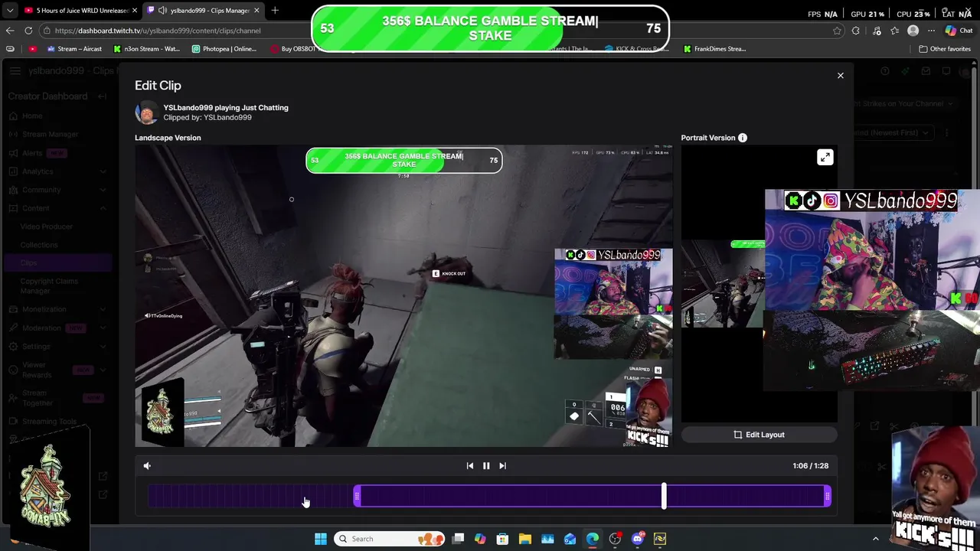Image resolution: width=980 pixels, height=551 pixels.
Task: Open the FrankDimes Stream bookmark
Action: click(715, 49)
